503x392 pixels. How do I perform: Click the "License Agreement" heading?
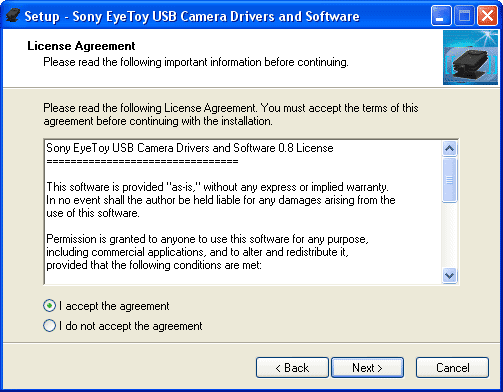point(81,46)
